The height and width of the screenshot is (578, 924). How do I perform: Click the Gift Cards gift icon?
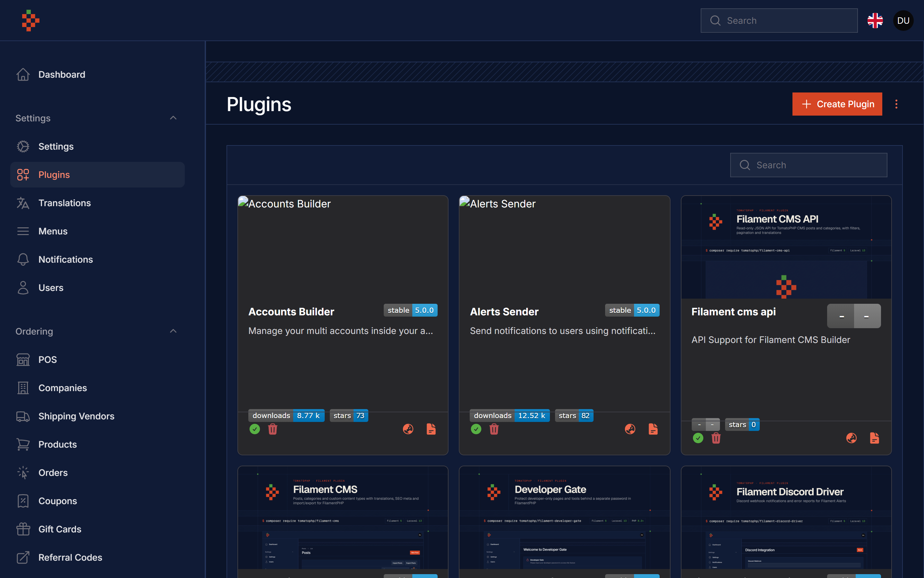tap(23, 530)
